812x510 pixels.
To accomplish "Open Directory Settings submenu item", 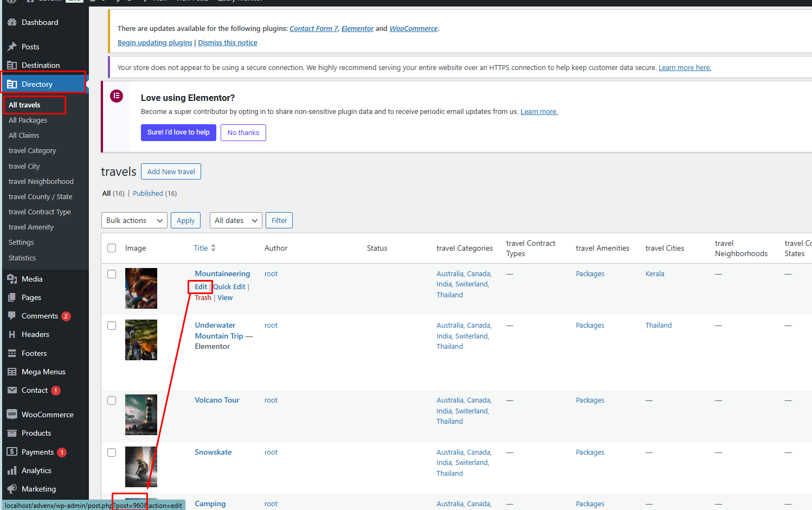I will pos(21,242).
